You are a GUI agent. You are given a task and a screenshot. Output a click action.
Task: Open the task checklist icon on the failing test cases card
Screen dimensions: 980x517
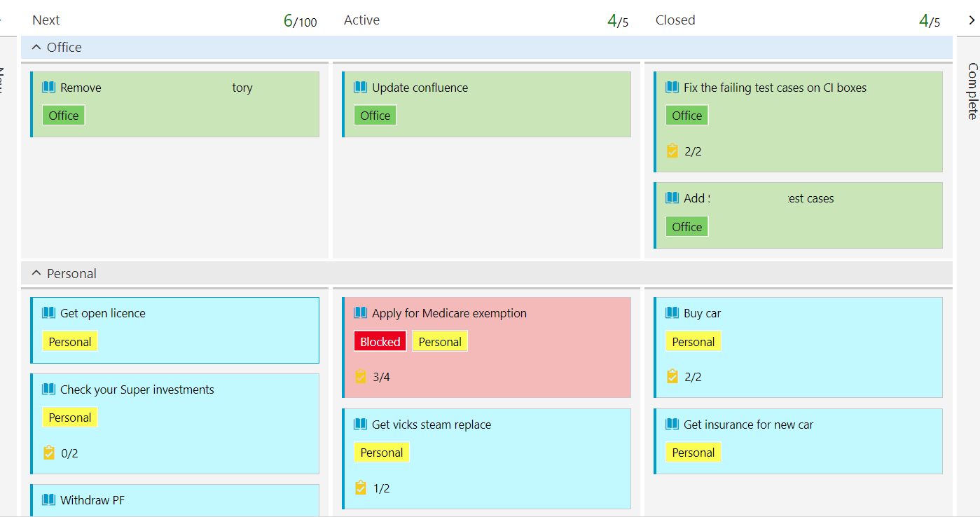click(672, 151)
